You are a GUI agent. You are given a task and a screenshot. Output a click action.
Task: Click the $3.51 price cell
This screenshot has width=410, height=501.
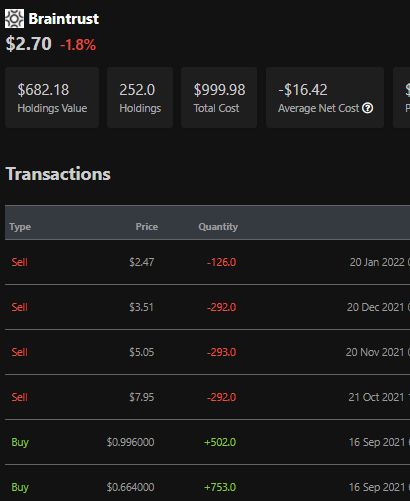[142, 307]
